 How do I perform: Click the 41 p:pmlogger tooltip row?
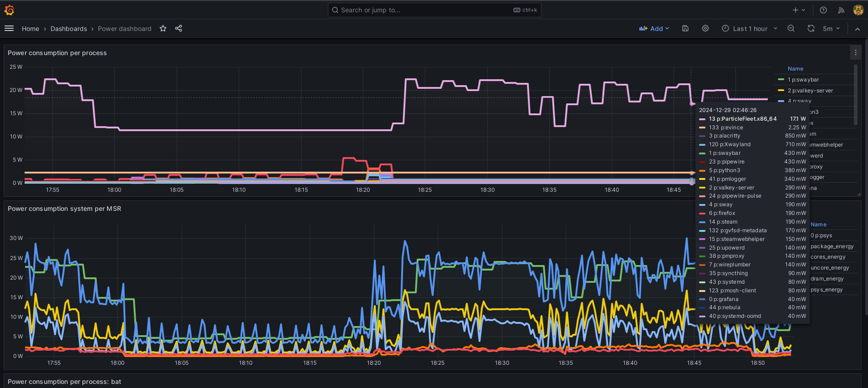752,179
